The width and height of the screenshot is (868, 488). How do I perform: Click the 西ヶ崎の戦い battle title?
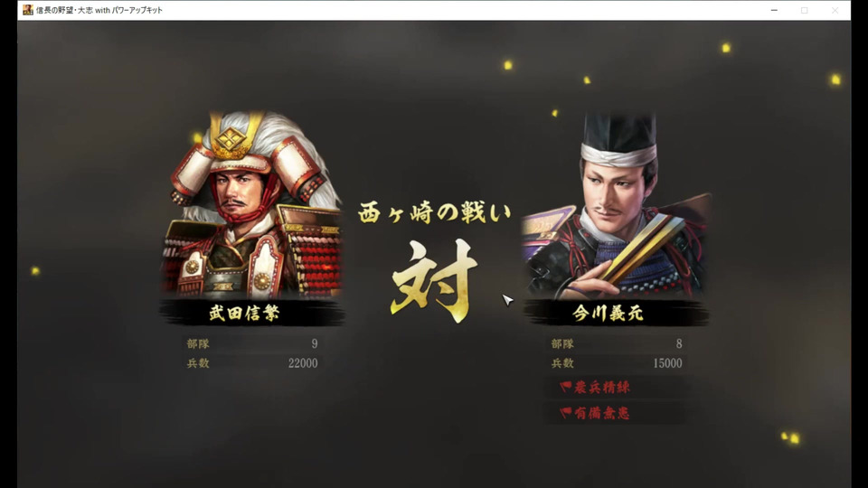pos(435,212)
